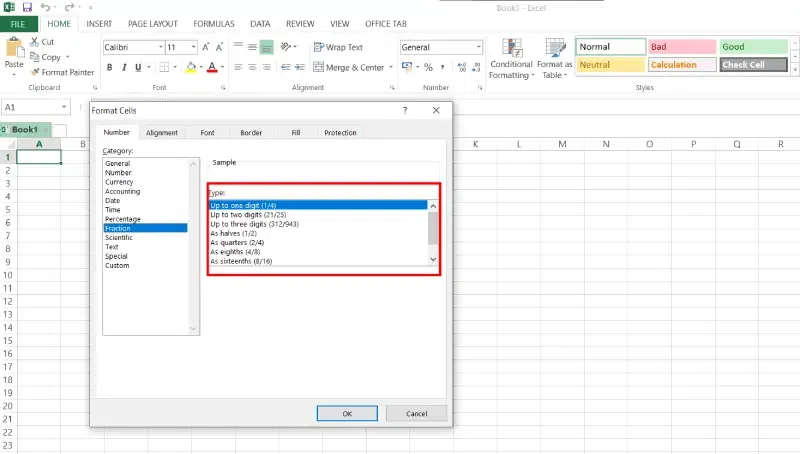
Task: Apply the Check Cell style
Action: pos(754,65)
